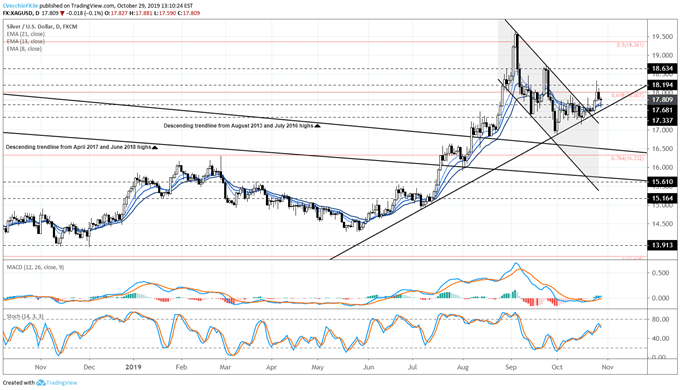Click the 17.337 price level tag

click(662, 120)
